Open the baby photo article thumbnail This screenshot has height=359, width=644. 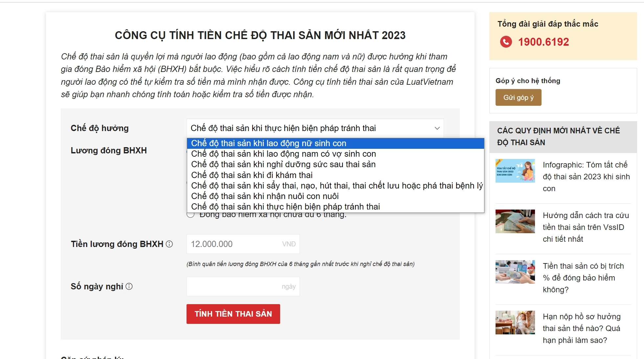[x=515, y=323]
